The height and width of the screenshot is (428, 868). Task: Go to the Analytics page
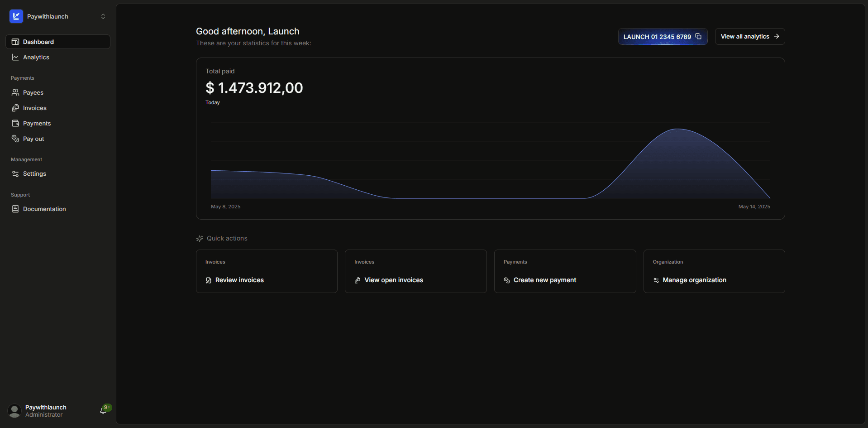pos(36,58)
